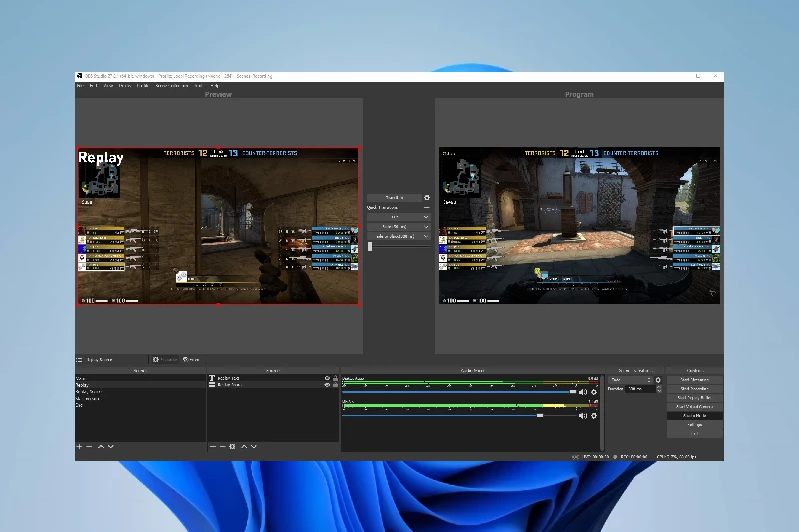Open the Scene Collection menu
The width and height of the screenshot is (799, 532).
pos(172,86)
